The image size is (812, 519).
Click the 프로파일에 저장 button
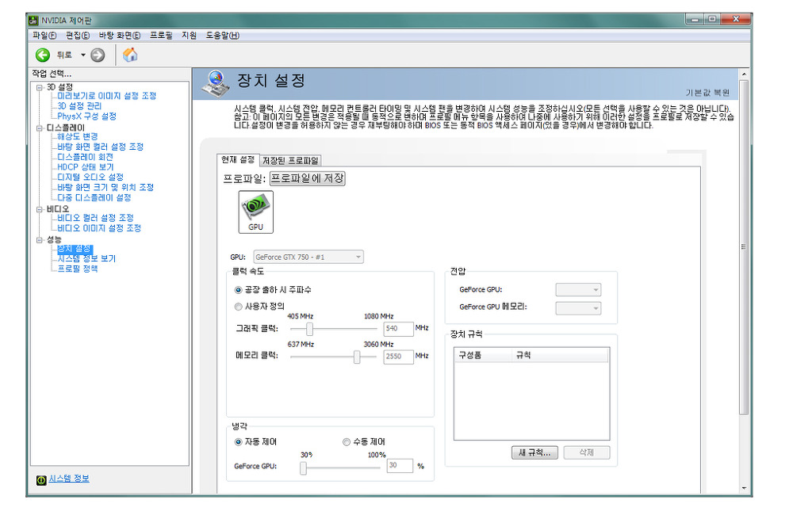click(x=308, y=178)
